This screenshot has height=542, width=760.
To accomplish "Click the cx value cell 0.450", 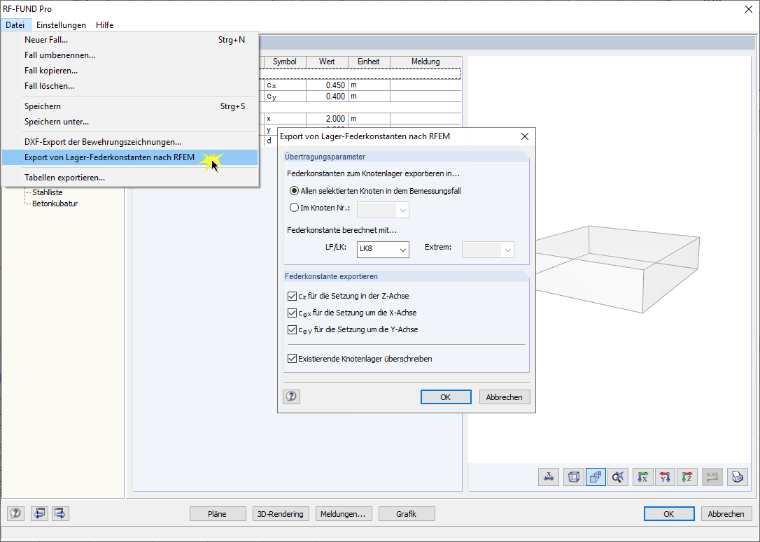I will click(327, 85).
